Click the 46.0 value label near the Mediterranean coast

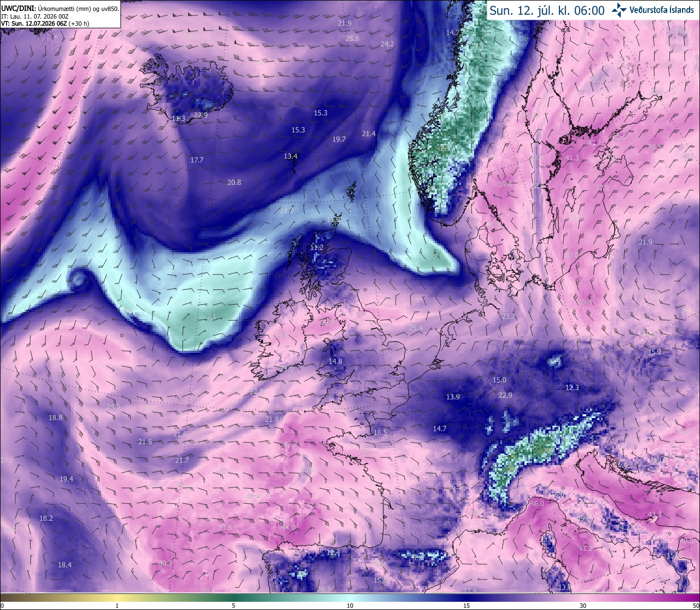(537, 504)
